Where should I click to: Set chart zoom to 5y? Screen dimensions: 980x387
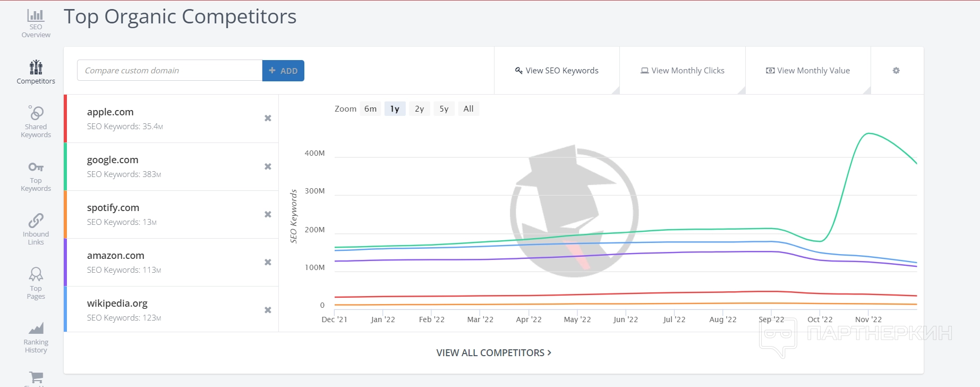444,109
